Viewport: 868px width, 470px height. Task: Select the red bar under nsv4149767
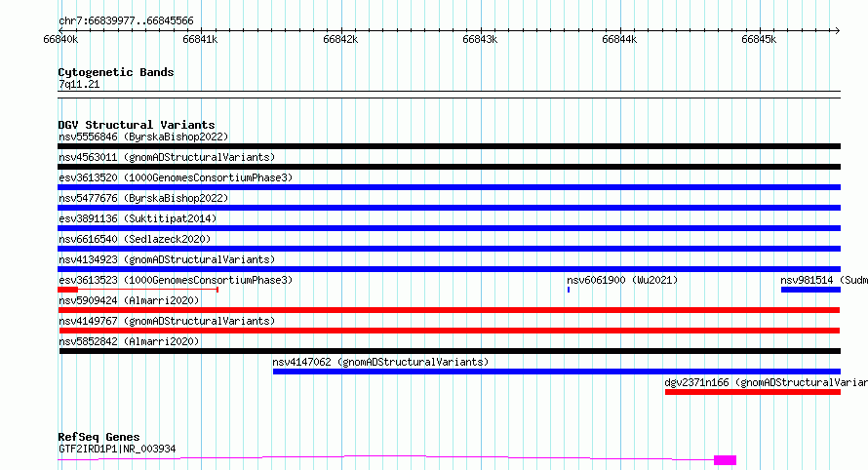tap(450, 331)
